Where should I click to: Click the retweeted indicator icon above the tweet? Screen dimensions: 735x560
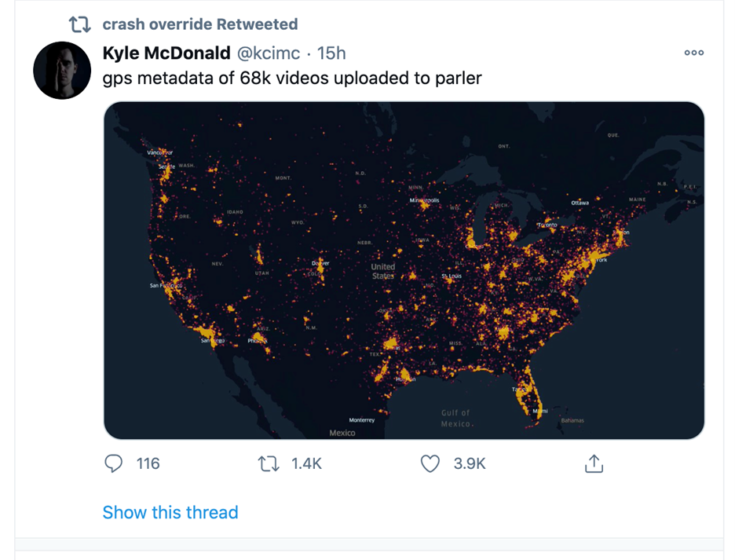click(x=80, y=24)
